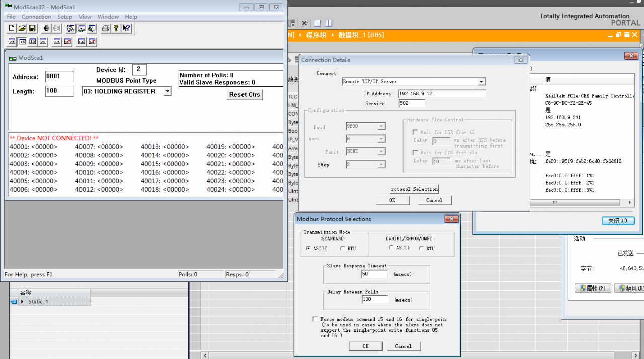644x359 pixels.
Task: Select floating point display icon
Action: [x=57, y=42]
